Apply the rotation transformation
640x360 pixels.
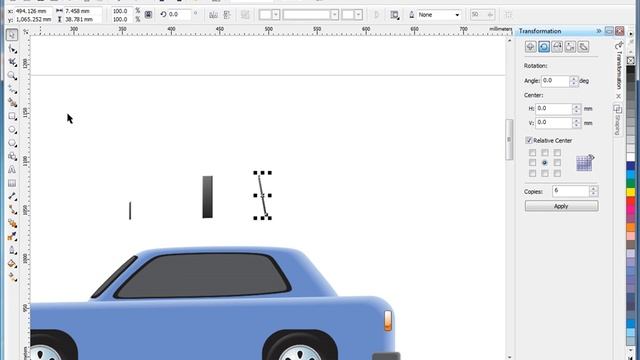click(x=562, y=206)
